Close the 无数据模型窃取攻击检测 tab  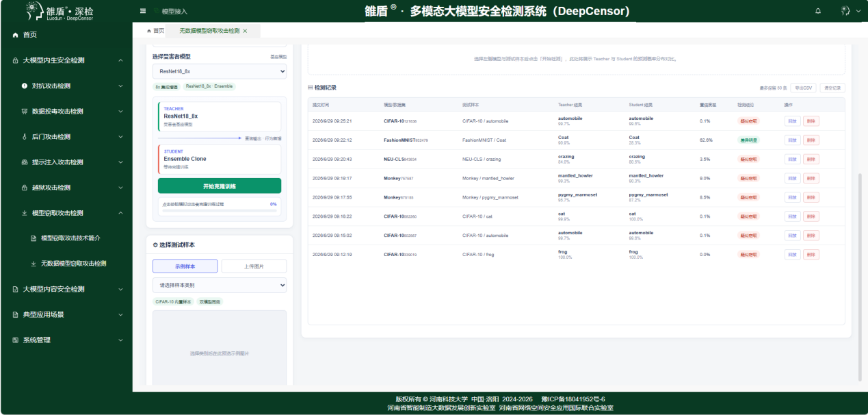(245, 31)
